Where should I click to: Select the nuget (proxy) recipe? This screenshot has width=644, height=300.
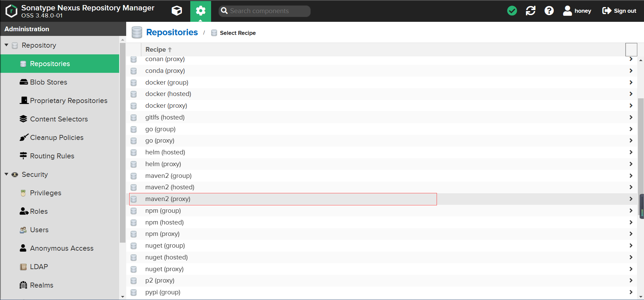pyautogui.click(x=381, y=269)
